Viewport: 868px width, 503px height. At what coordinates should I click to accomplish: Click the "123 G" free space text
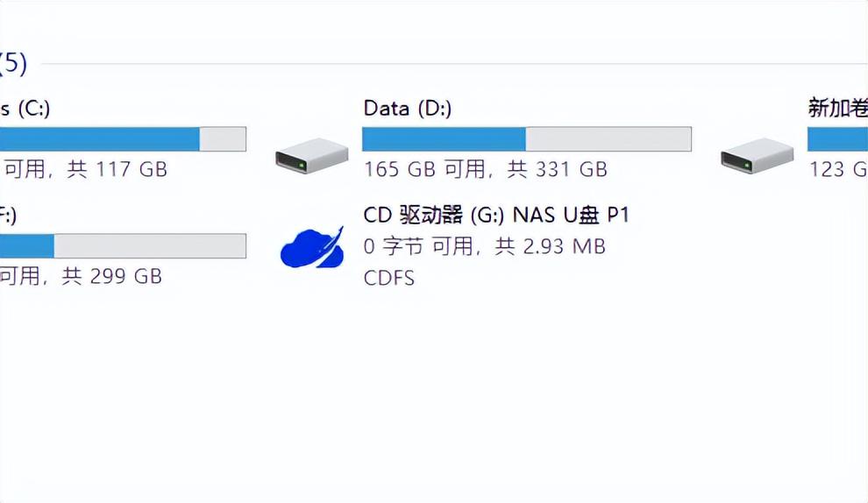[837, 169]
